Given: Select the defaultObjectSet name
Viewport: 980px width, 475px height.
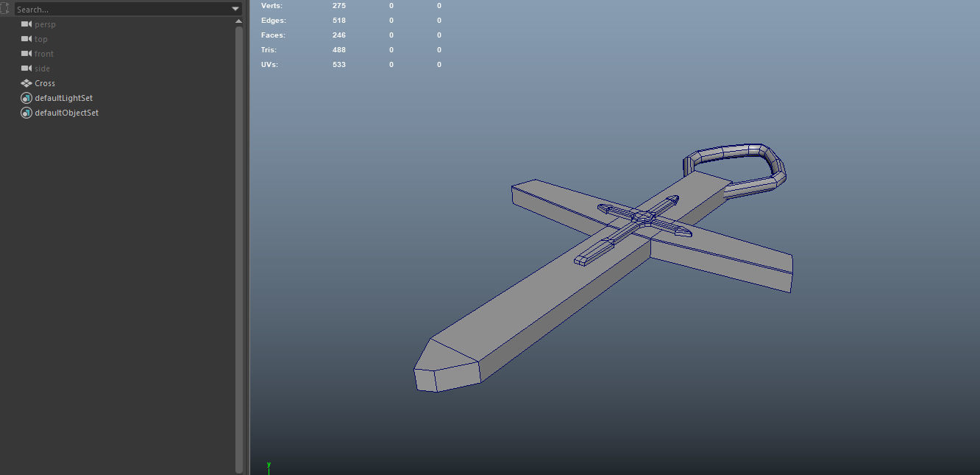Looking at the screenshot, I should click(x=66, y=113).
